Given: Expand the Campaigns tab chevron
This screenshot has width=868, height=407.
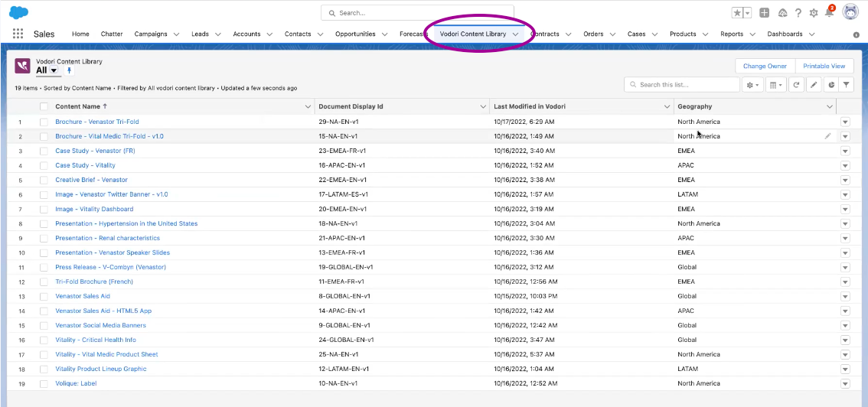Looking at the screenshot, I should pyautogui.click(x=176, y=34).
